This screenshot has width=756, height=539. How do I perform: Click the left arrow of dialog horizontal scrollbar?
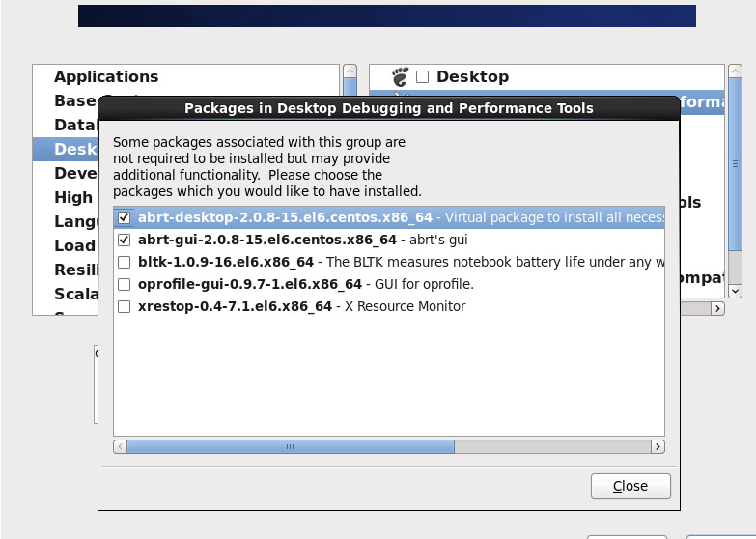120,447
